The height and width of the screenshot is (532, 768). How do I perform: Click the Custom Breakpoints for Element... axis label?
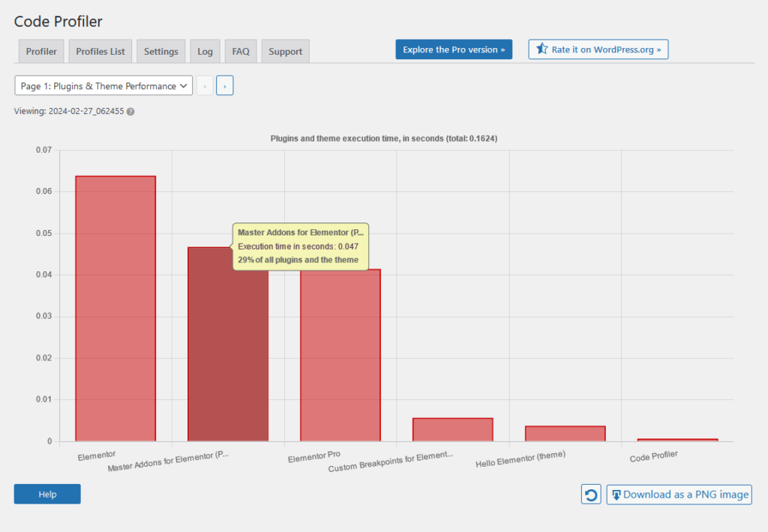click(x=391, y=462)
